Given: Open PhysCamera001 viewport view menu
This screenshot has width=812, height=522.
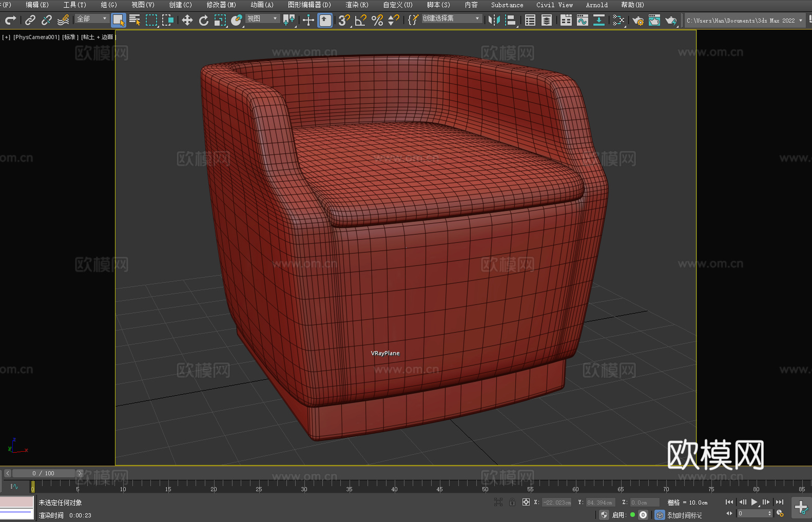Looking at the screenshot, I should click(36, 37).
